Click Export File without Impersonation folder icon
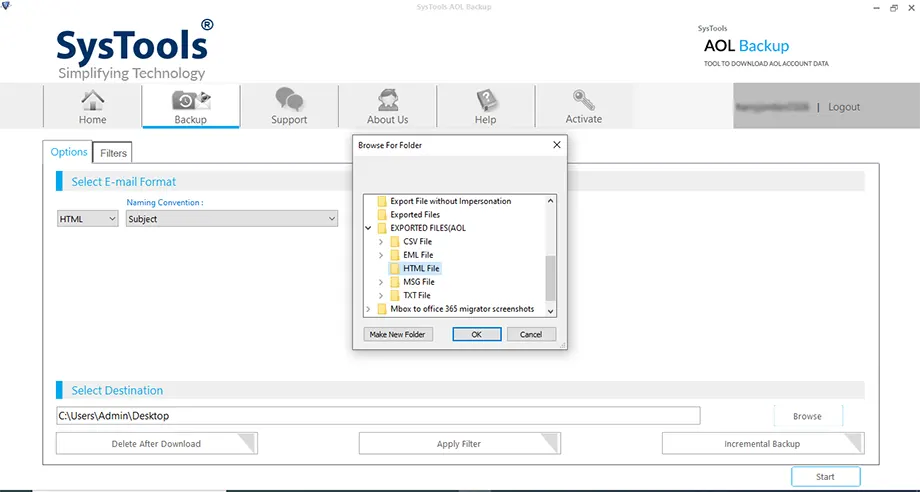Viewport: 920px width, 492px height. click(x=382, y=201)
